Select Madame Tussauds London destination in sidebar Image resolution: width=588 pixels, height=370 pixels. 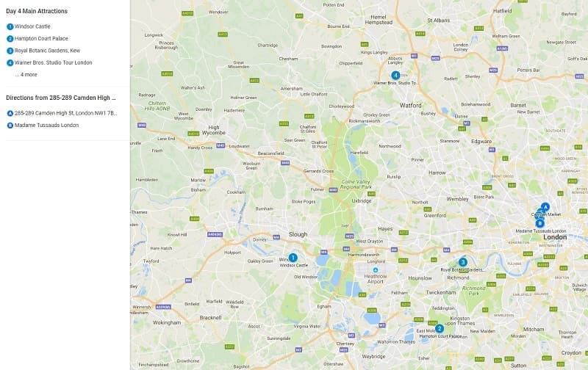point(46,125)
